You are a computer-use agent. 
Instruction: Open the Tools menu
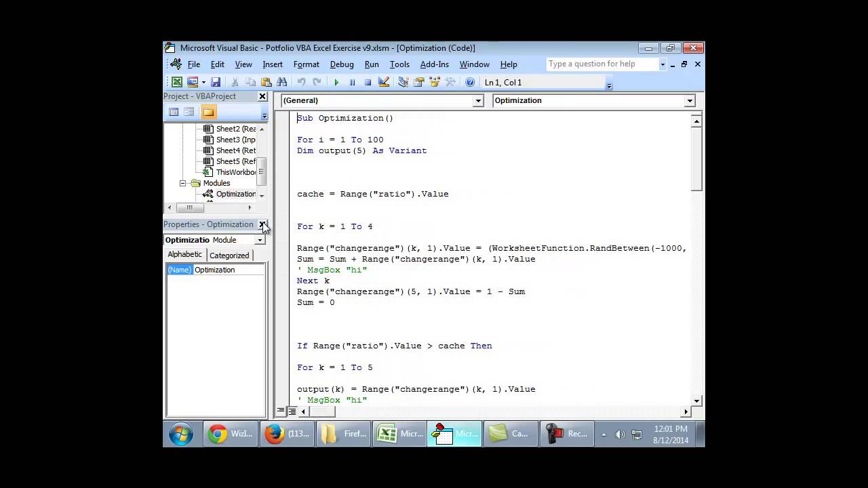[399, 64]
